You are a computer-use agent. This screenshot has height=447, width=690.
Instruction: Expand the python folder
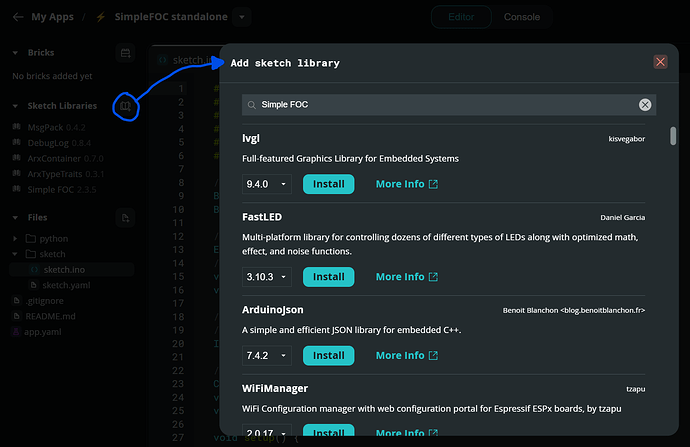point(16,239)
